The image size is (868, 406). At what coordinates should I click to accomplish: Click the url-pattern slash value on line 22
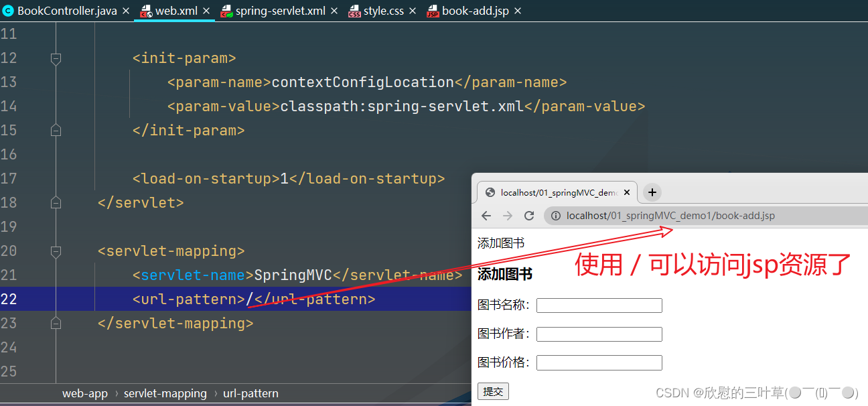249,299
